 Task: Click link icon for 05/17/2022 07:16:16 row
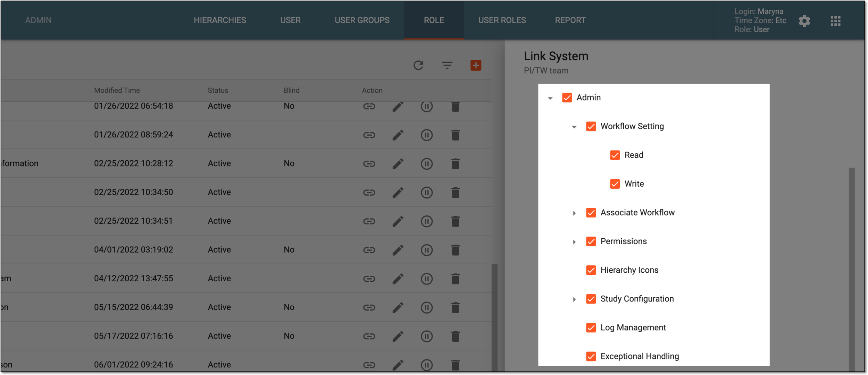tap(369, 336)
